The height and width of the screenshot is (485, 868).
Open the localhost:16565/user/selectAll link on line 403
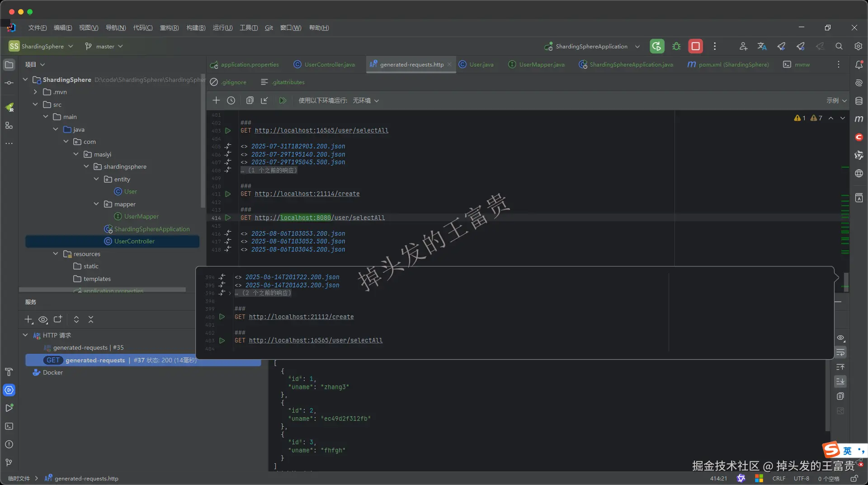click(x=321, y=130)
